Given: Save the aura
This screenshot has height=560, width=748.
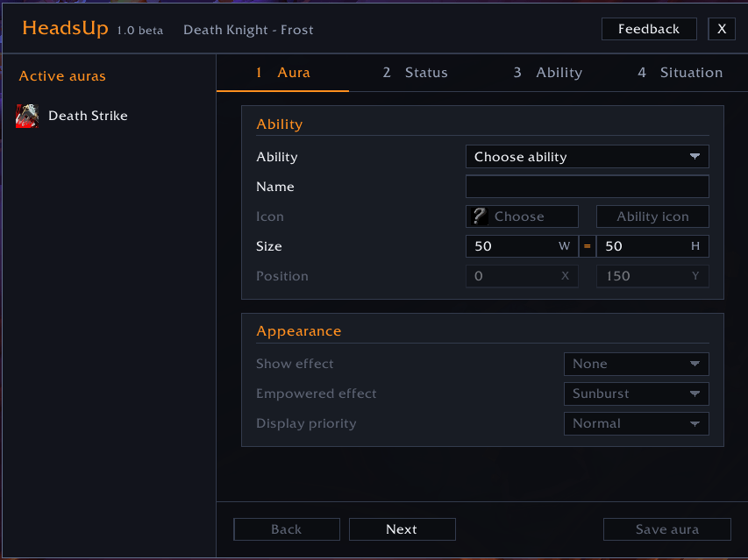Looking at the screenshot, I should (x=667, y=529).
